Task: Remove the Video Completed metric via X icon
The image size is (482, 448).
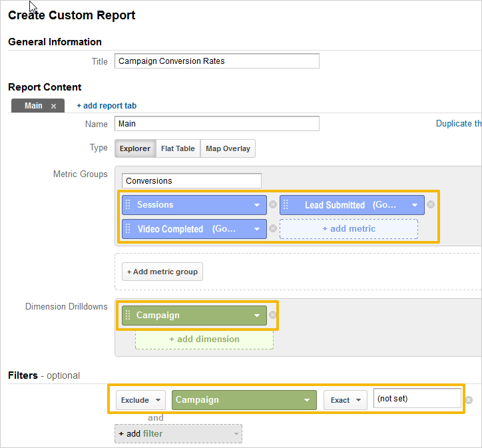Action: coord(273,228)
